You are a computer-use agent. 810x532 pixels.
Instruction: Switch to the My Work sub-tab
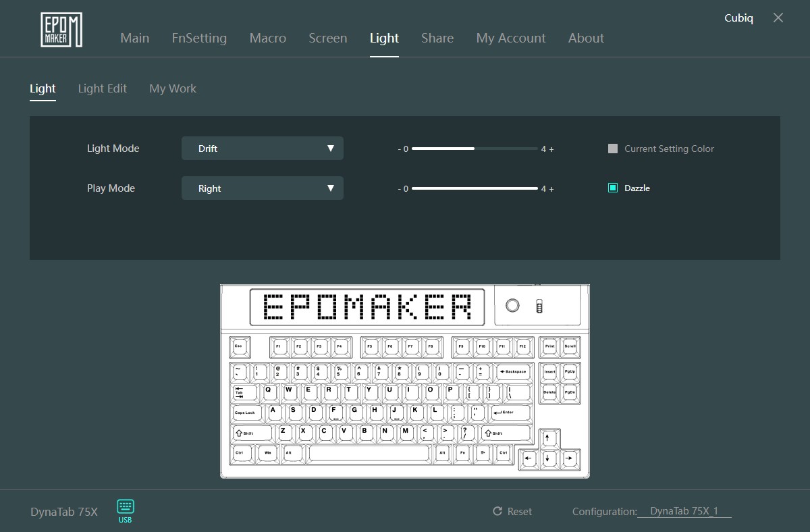[x=173, y=88]
